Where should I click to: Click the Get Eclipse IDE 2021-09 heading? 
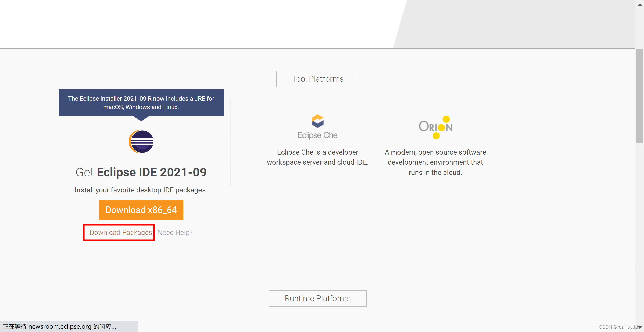click(141, 172)
